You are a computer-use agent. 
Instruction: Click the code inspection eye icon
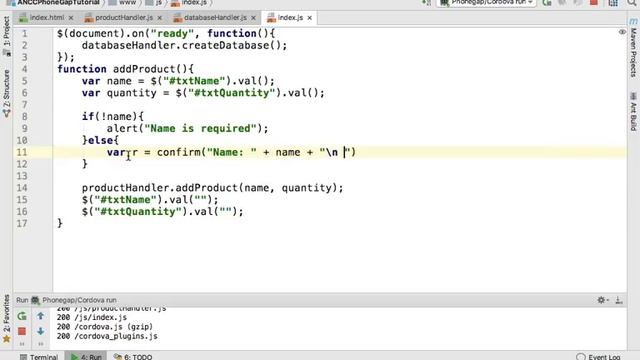click(x=622, y=32)
